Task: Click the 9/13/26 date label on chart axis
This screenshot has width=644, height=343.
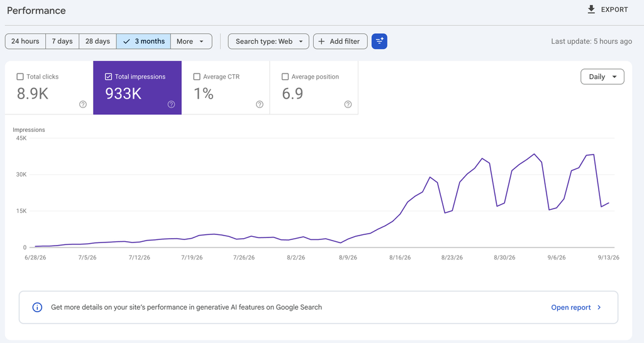Action: point(608,258)
